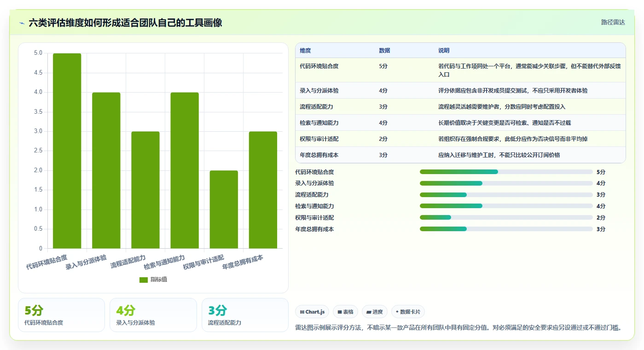This screenshot has height=350, width=644.
Task: Click the Chart.js tag
Action: click(312, 312)
